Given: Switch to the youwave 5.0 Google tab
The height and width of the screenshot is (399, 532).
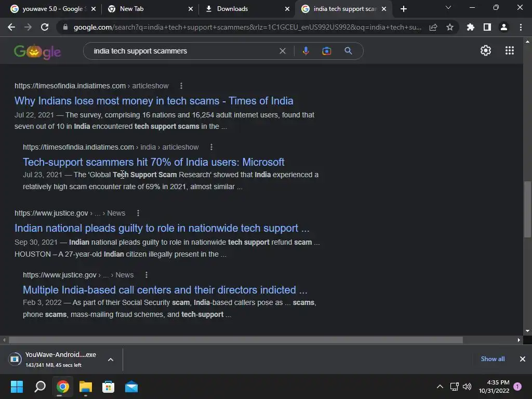Looking at the screenshot, I should click(52, 9).
